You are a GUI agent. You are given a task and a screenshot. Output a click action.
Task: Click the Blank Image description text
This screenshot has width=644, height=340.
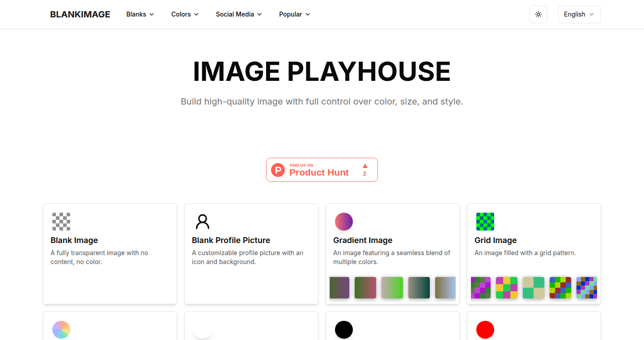[99, 257]
